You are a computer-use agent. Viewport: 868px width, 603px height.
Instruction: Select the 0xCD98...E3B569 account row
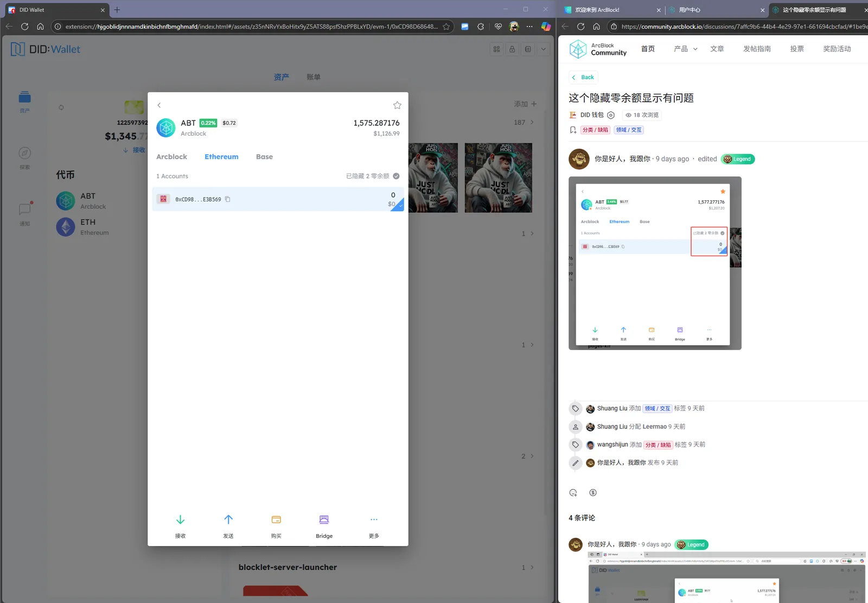[278, 199]
